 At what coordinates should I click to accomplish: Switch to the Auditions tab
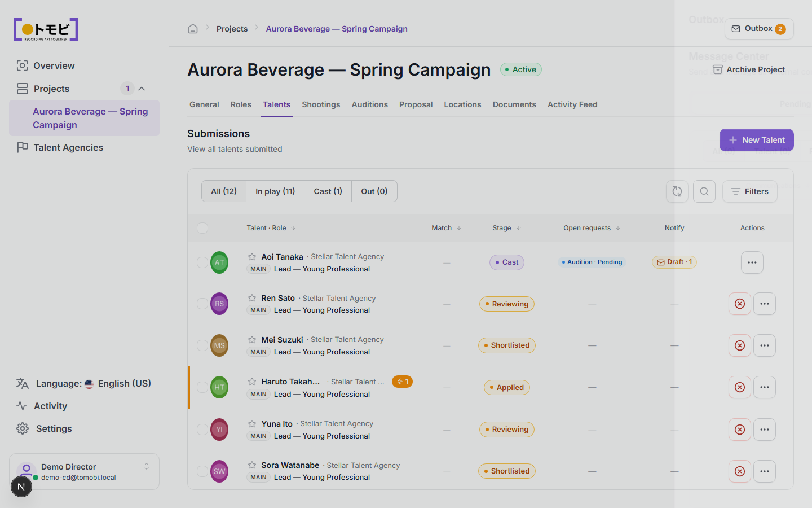point(369,104)
